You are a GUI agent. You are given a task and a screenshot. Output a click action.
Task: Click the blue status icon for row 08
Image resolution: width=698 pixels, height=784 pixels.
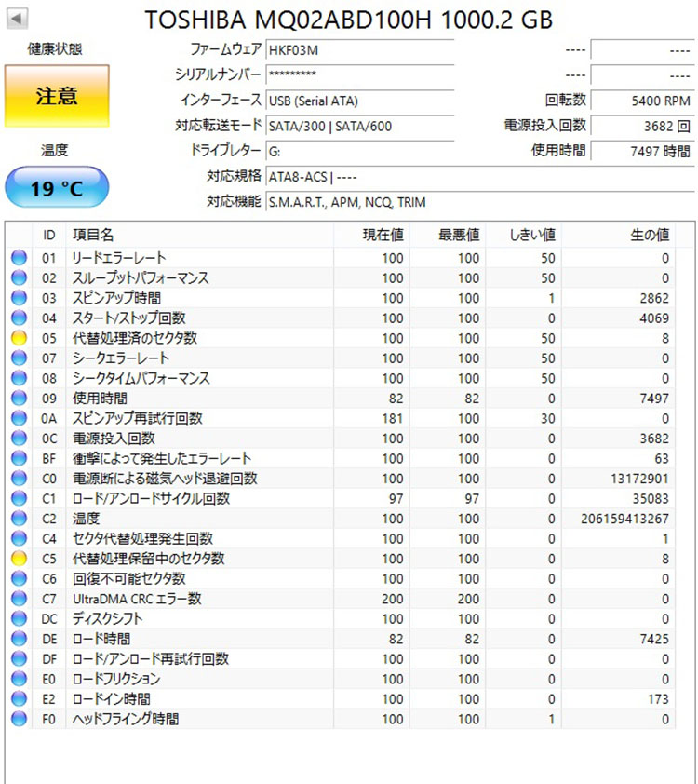click(x=19, y=379)
